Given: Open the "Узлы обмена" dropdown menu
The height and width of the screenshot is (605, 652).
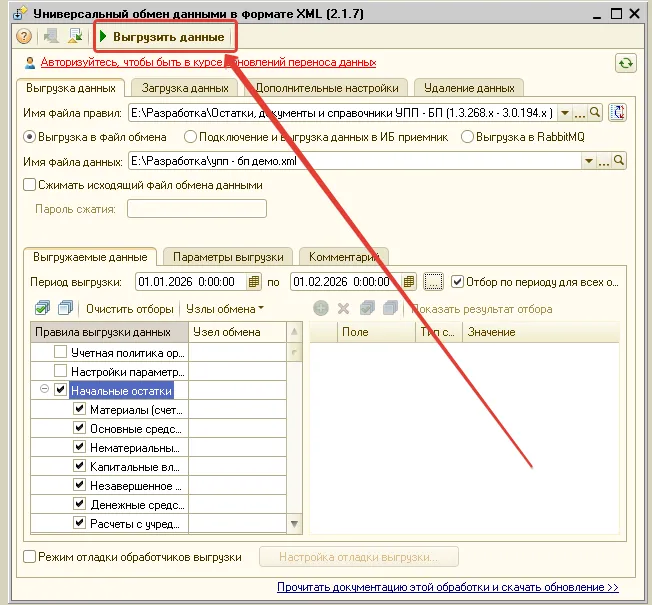Looking at the screenshot, I should coord(225,309).
